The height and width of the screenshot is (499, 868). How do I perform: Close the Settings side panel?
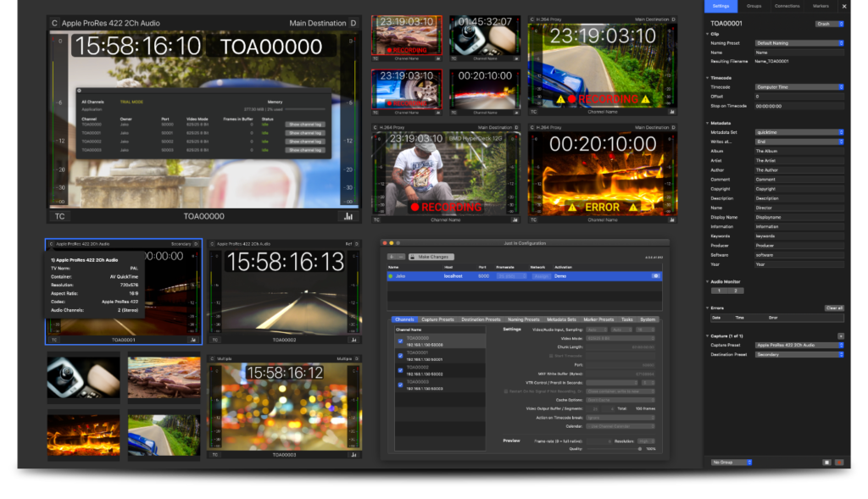[x=844, y=7]
